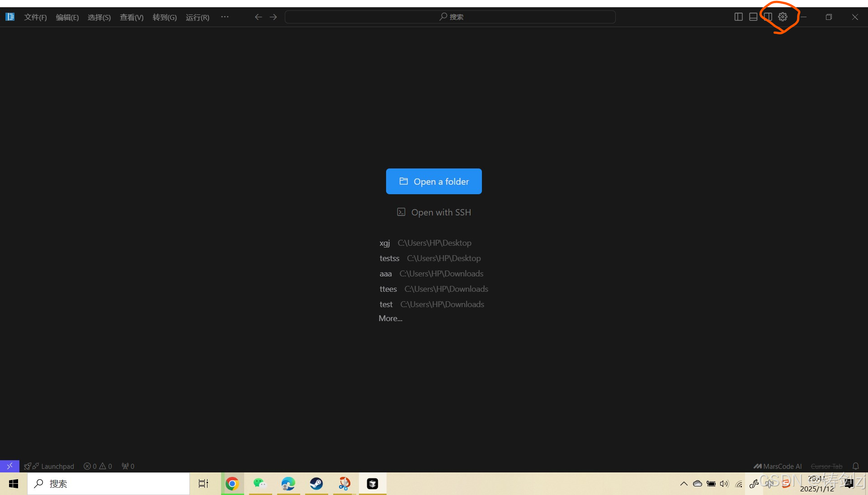Viewport: 868px width, 495px height.
Task: Expand the overflow menu ellipsis
Action: tap(225, 17)
